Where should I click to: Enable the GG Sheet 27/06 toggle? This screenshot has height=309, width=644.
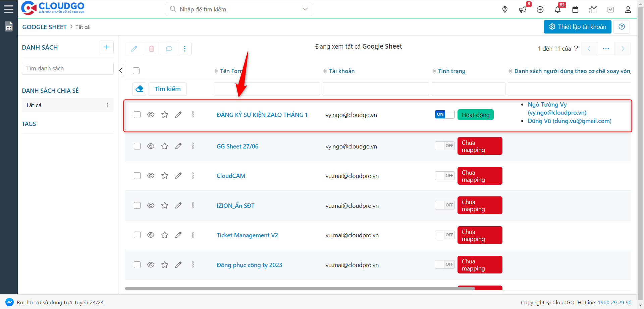point(444,146)
